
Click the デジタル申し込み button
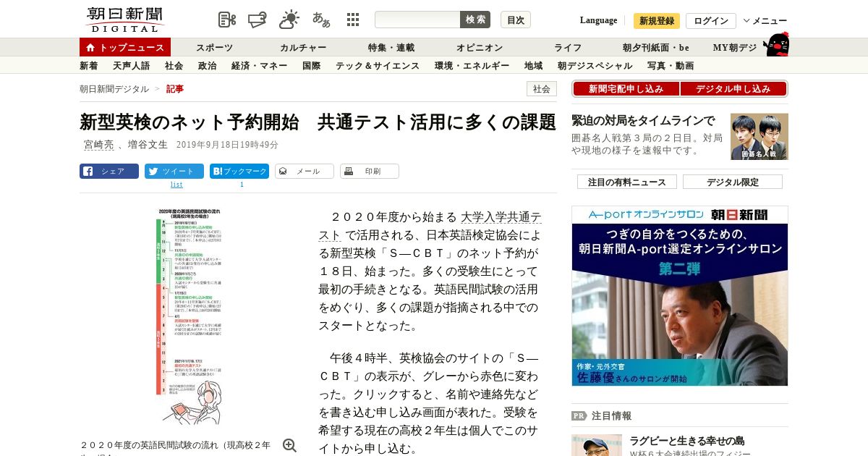733,89
